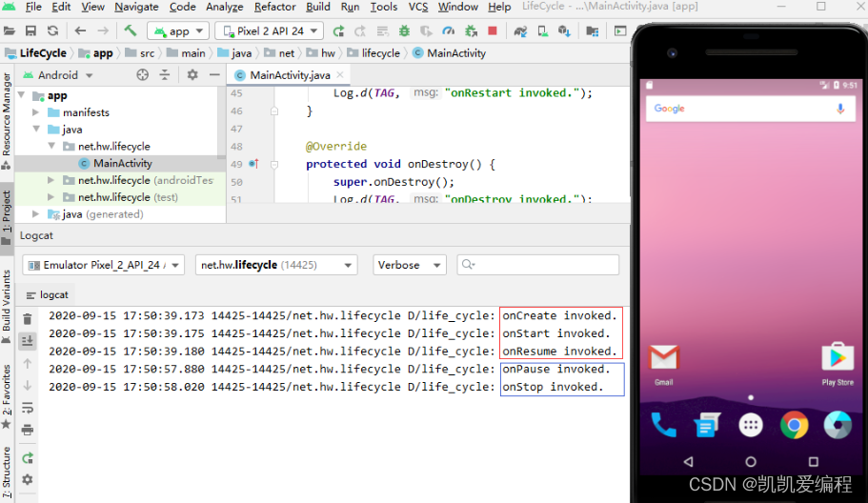
Task: Expand net.hw.lifecycle (test) package
Action: [x=50, y=197]
